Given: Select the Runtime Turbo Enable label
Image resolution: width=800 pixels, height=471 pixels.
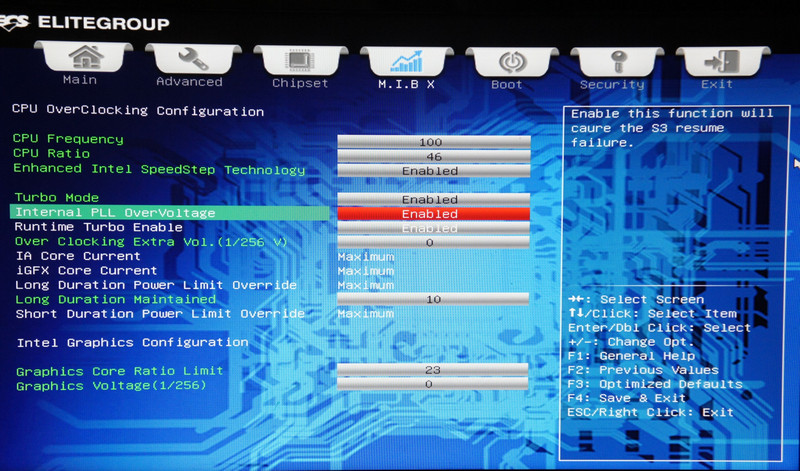Looking at the screenshot, I should click(x=98, y=227).
